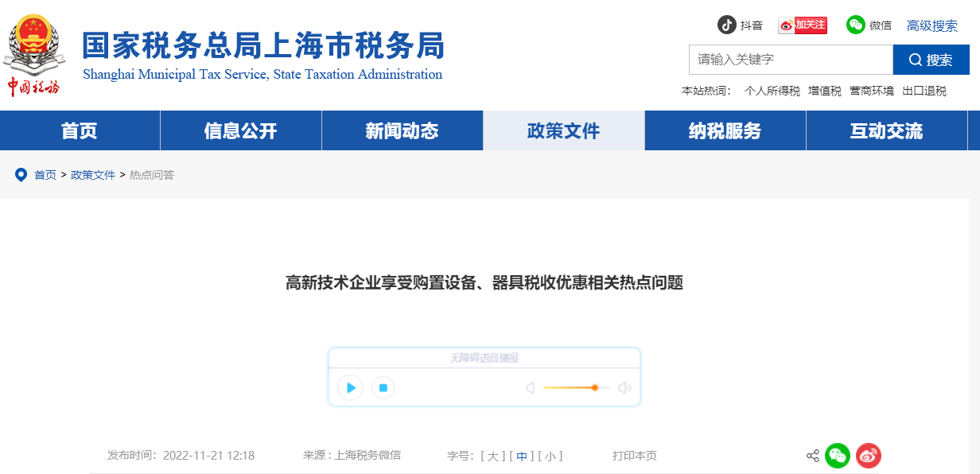The width and height of the screenshot is (980, 474).
Task: Stop the voice broadcast playback
Action: 383,387
